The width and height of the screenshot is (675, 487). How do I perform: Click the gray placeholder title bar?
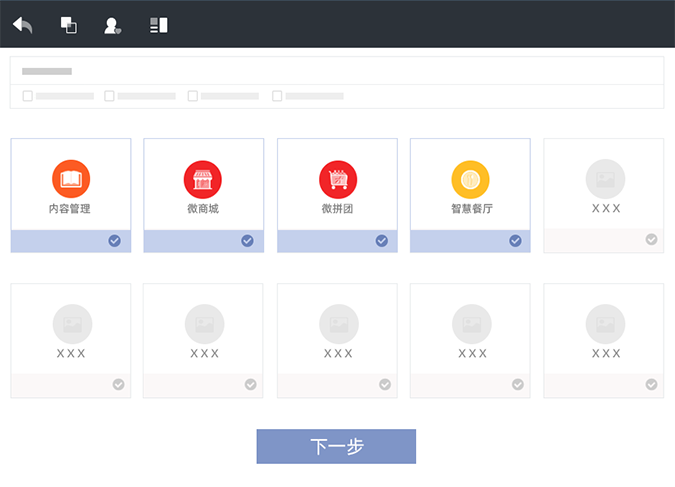point(47,72)
